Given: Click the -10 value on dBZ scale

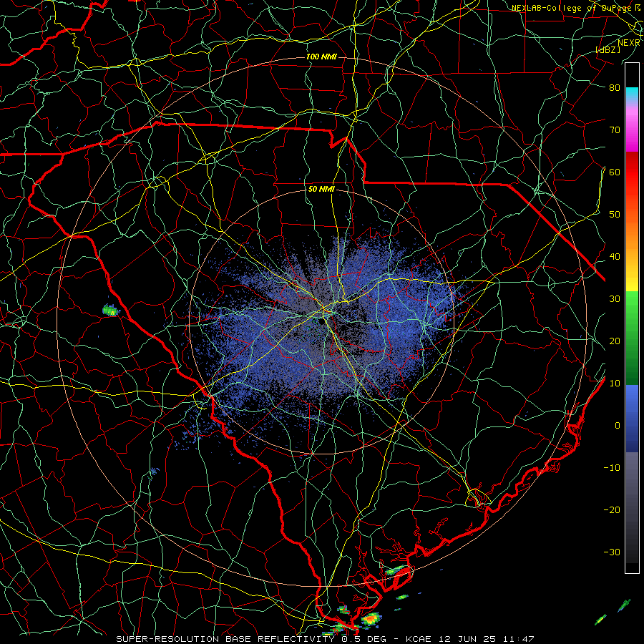Looking at the screenshot, I should point(612,468).
